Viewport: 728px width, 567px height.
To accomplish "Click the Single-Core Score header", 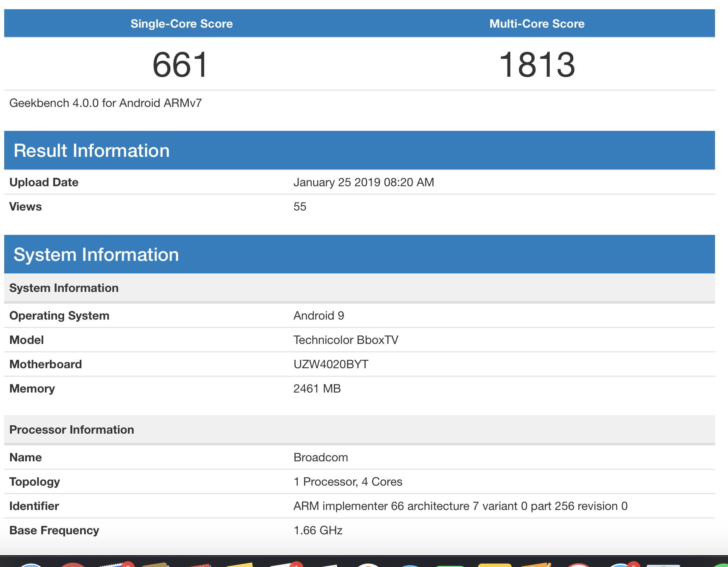I will pos(181,24).
